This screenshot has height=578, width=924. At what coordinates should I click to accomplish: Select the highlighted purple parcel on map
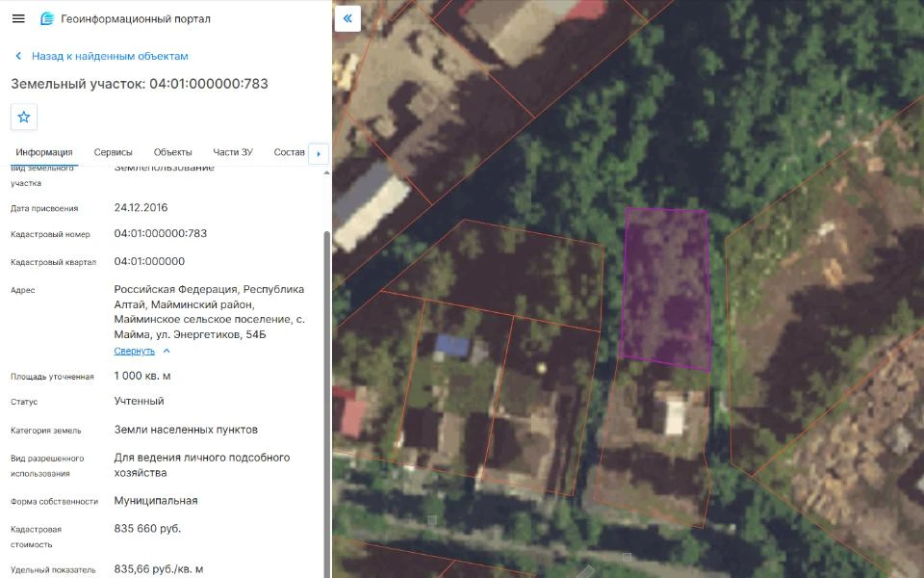pos(666,290)
